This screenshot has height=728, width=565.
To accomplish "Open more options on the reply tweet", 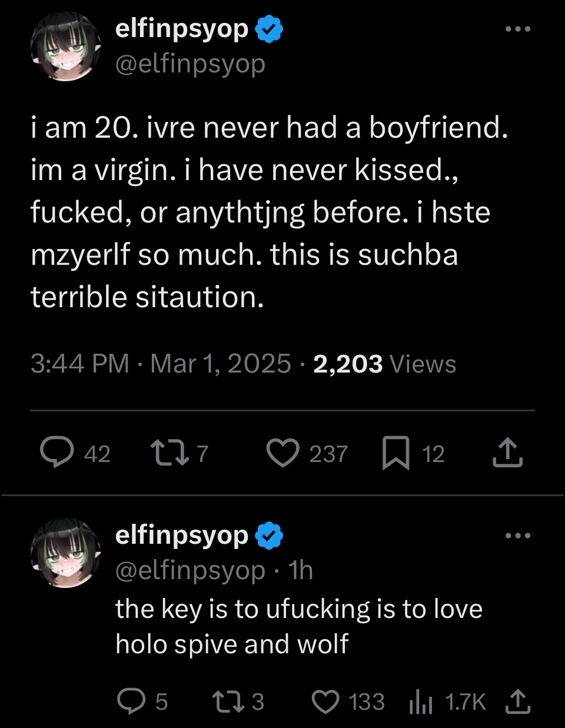I will (518, 536).
